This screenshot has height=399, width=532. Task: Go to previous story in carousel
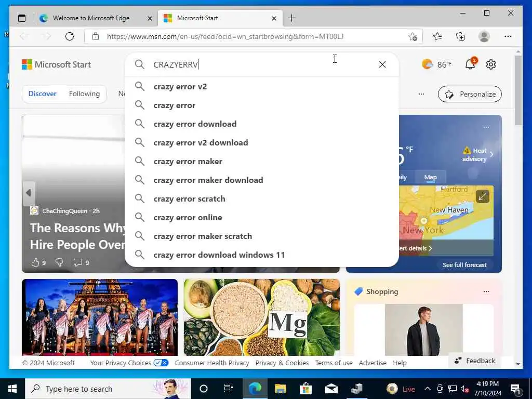[x=29, y=193]
